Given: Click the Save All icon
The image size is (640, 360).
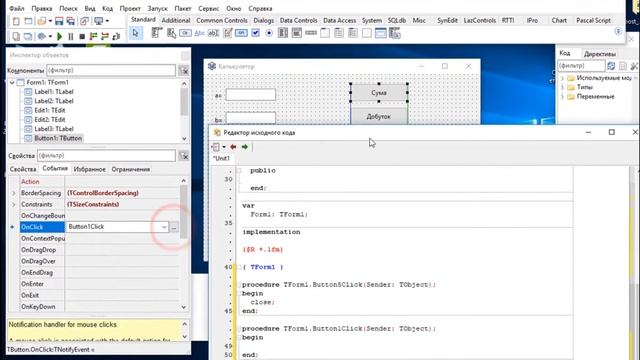Looking at the screenshot, I should tap(71, 21).
